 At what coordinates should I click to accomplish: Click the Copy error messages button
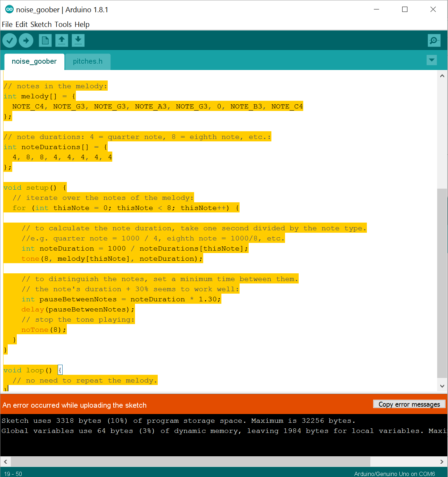pos(409,404)
